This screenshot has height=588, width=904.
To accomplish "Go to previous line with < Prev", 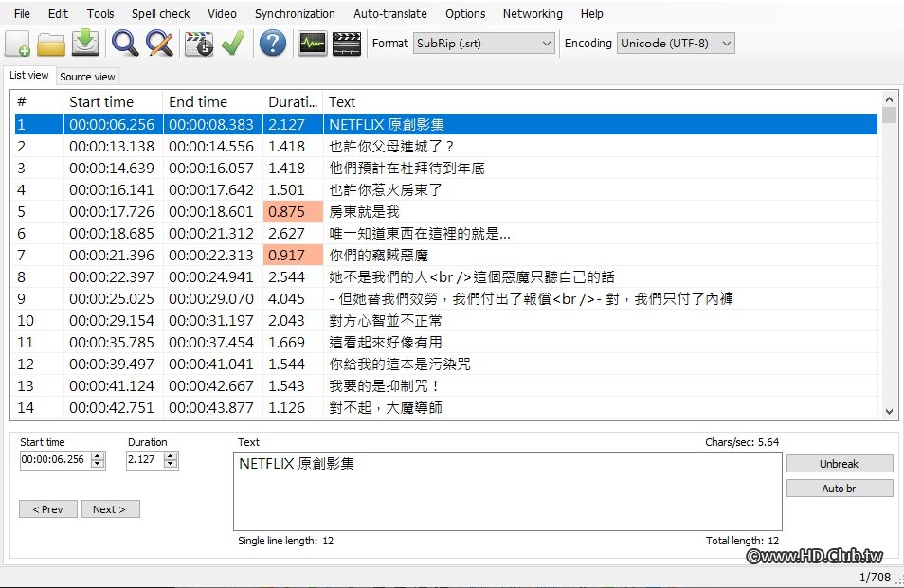I will [47, 509].
